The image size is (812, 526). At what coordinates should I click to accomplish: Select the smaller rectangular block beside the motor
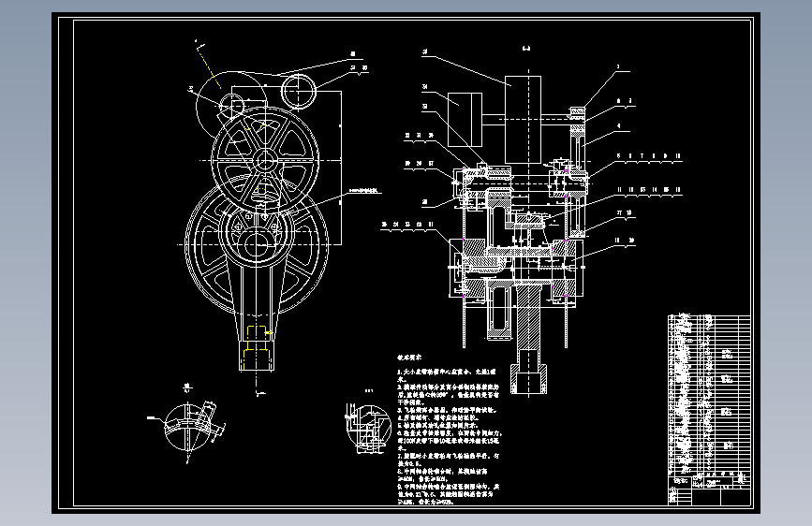click(465, 120)
